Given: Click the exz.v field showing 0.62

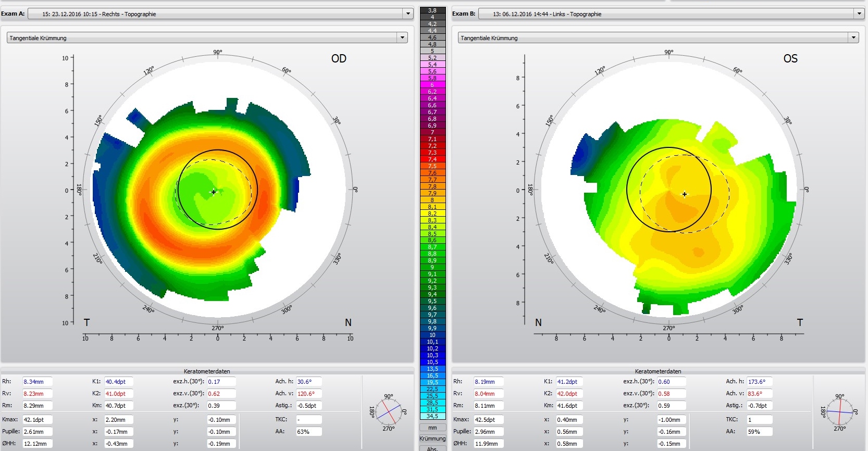Looking at the screenshot, I should click(x=221, y=394).
